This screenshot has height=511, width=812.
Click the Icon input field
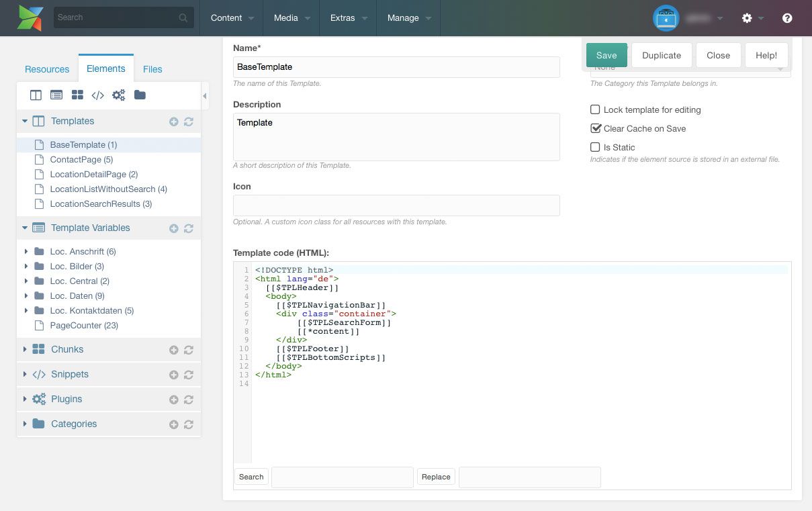[x=396, y=205]
